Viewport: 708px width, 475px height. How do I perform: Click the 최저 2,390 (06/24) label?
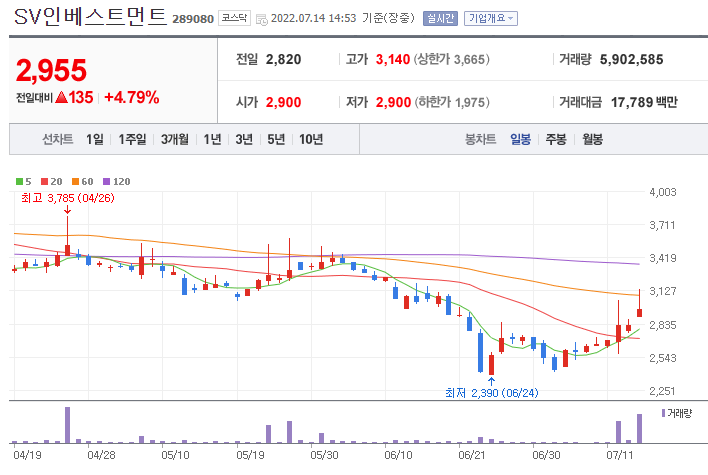point(492,393)
